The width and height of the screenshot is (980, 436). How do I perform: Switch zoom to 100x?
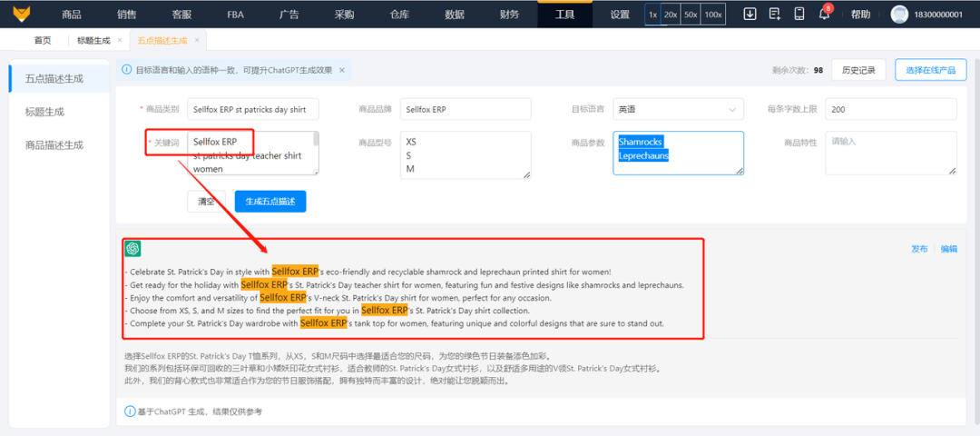point(713,15)
